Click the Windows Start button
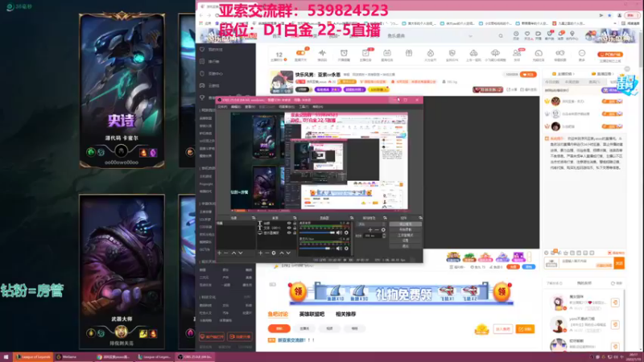The height and width of the screenshot is (362, 644). point(6,356)
